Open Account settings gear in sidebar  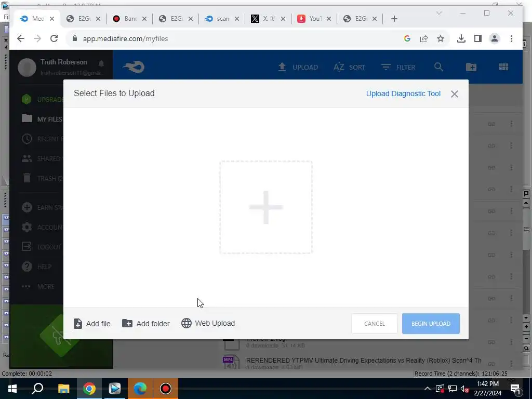pos(27,227)
